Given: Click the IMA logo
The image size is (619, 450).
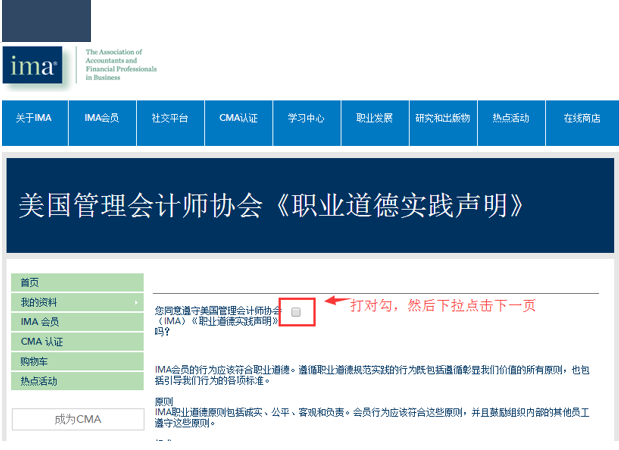Looking at the screenshot, I should tap(32, 65).
